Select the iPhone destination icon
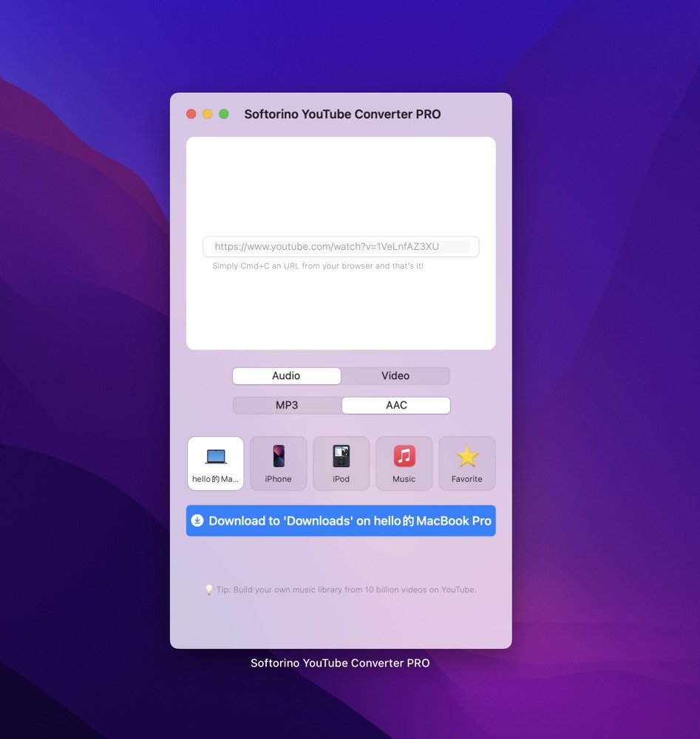The height and width of the screenshot is (739, 700). (x=278, y=463)
